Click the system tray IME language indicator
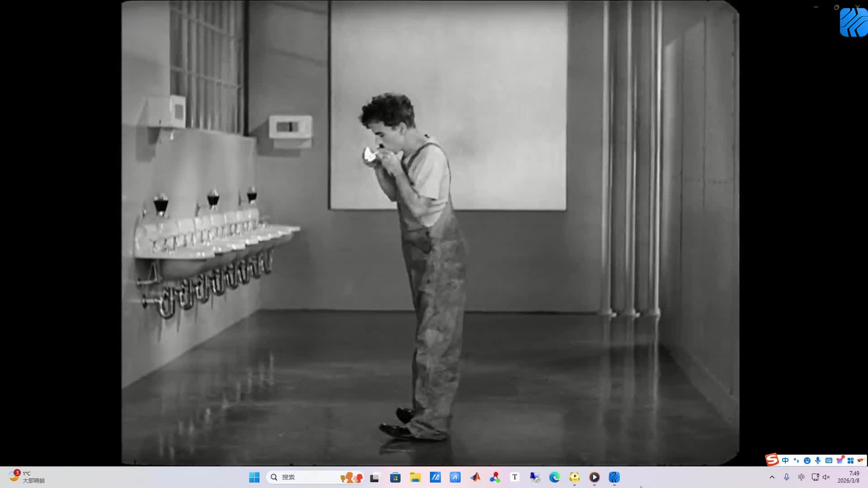This screenshot has height=488, width=868. tap(801, 477)
